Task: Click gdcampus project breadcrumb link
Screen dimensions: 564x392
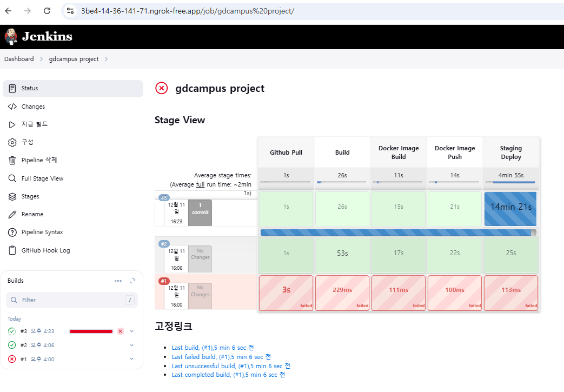Action: tap(74, 59)
